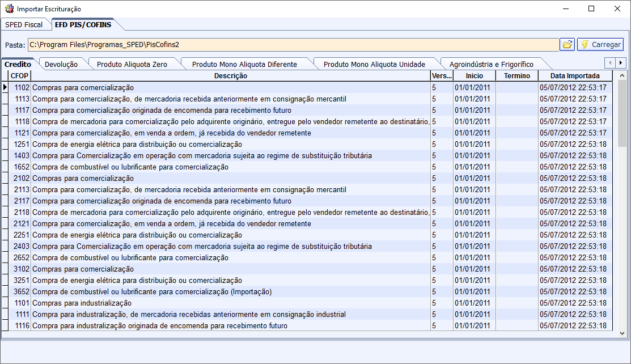The height and width of the screenshot is (364, 631).
Task: Click the description text in the 1403 row
Action: (x=202, y=155)
